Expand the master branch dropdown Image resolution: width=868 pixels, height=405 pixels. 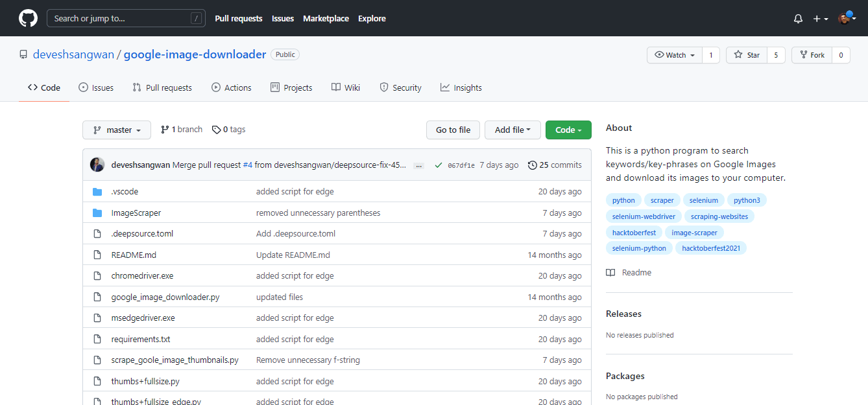[117, 130]
